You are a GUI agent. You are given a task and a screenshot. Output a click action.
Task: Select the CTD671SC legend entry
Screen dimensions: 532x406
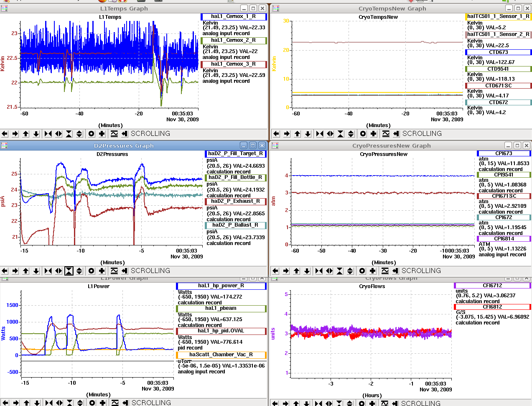498,86
